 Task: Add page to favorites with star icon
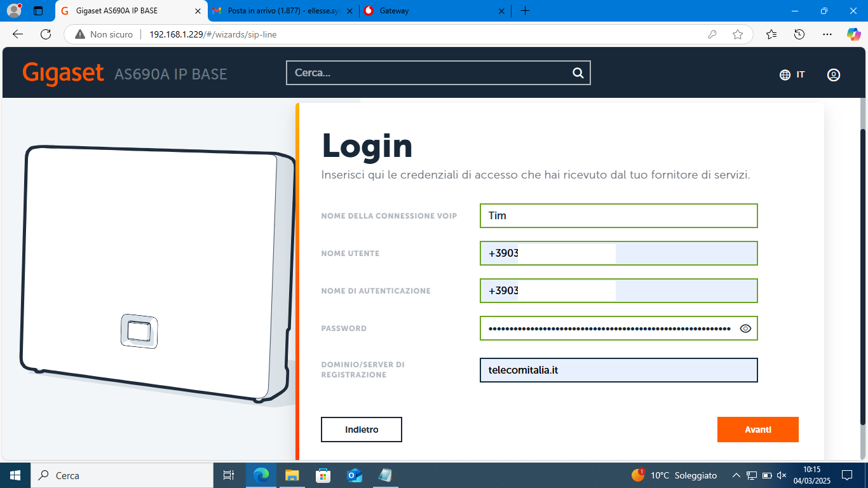pyautogui.click(x=737, y=34)
